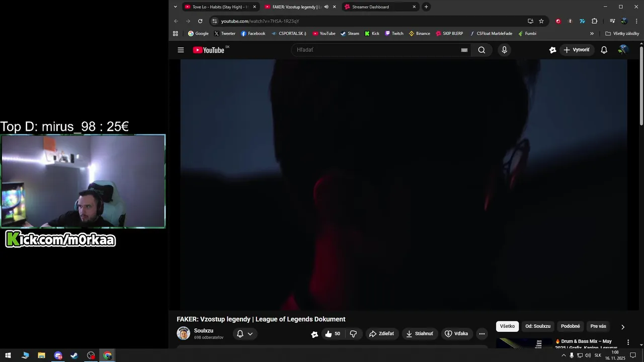
Task: Select the Od: Soulxzu filter chip
Action: pyautogui.click(x=538, y=326)
